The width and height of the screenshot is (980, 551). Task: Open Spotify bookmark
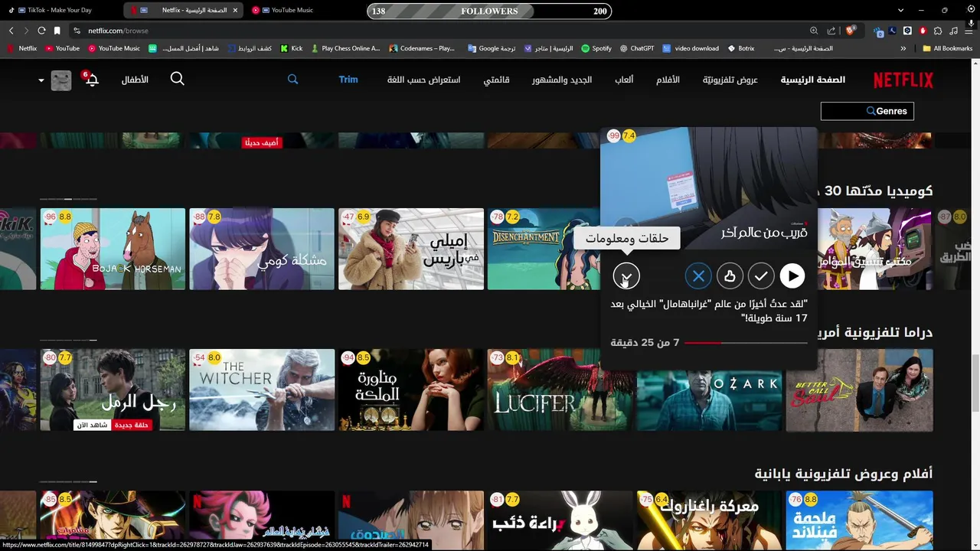click(x=596, y=48)
